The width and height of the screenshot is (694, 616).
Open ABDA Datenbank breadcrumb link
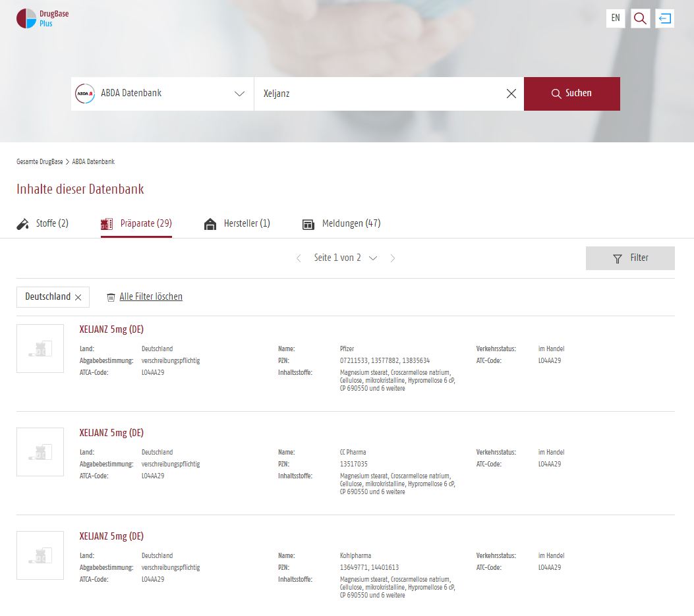click(94, 162)
